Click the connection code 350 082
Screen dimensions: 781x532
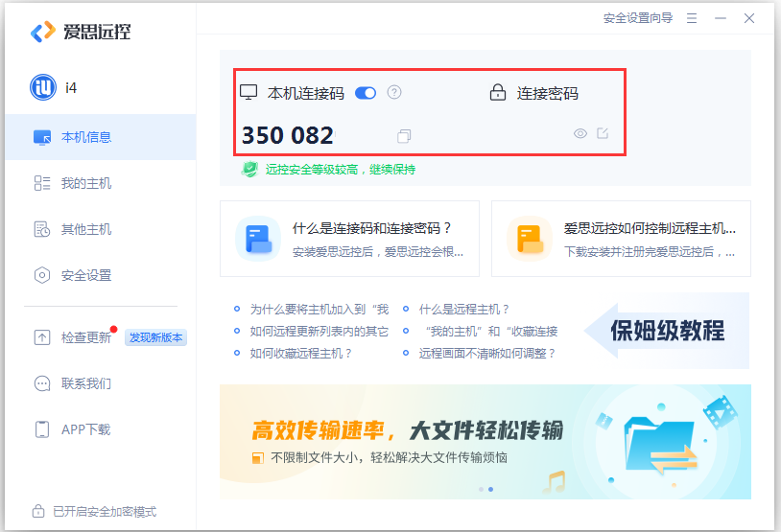(288, 135)
